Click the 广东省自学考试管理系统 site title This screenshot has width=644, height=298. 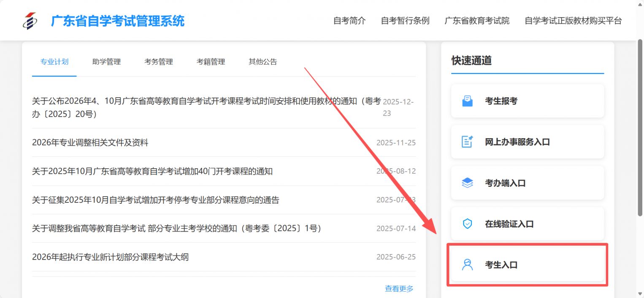pos(118,21)
